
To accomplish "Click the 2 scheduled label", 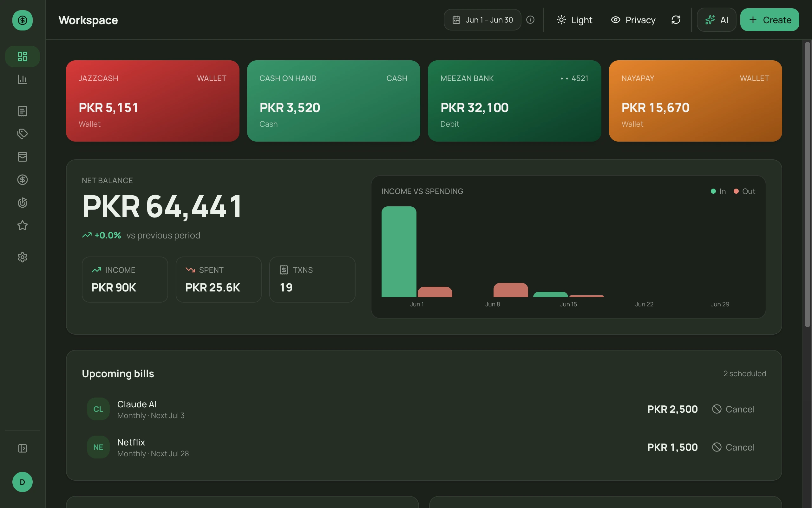I will click(x=744, y=374).
